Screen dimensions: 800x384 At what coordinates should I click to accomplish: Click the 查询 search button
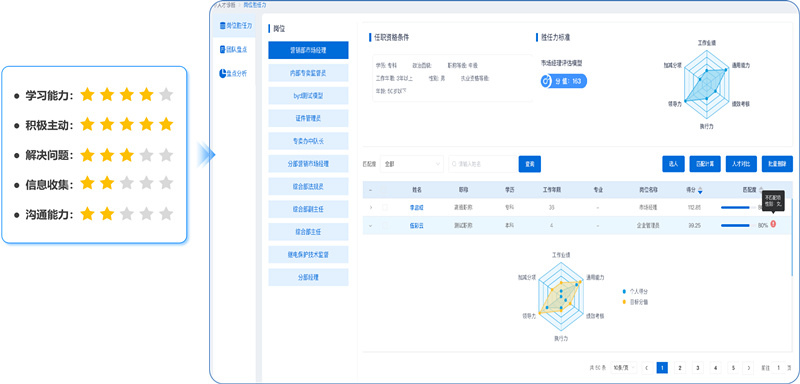coord(530,164)
